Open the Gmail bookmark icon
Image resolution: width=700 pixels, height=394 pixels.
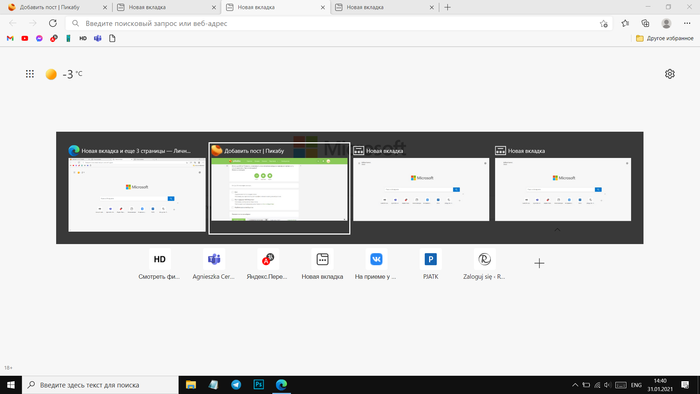pyautogui.click(x=10, y=38)
